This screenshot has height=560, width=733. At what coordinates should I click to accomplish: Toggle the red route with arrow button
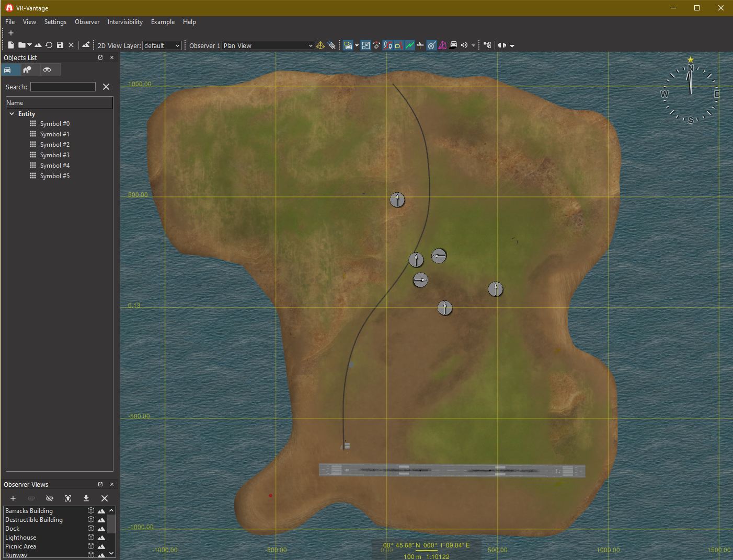point(387,45)
